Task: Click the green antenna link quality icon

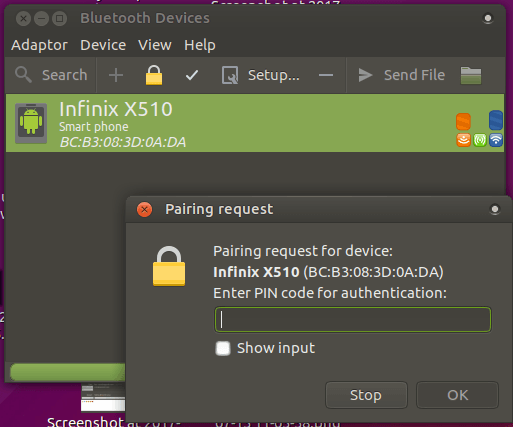Action: [x=480, y=140]
